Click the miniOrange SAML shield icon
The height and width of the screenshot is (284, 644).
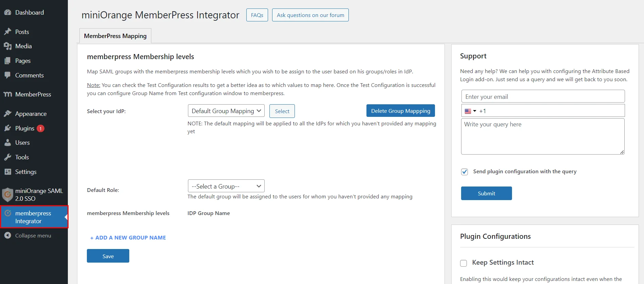click(7, 195)
